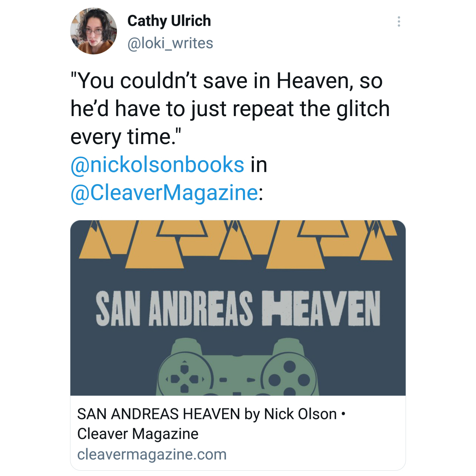The height and width of the screenshot is (476, 476).
Task: Visit the cleavermagazine.com domain link
Action: pos(152,454)
